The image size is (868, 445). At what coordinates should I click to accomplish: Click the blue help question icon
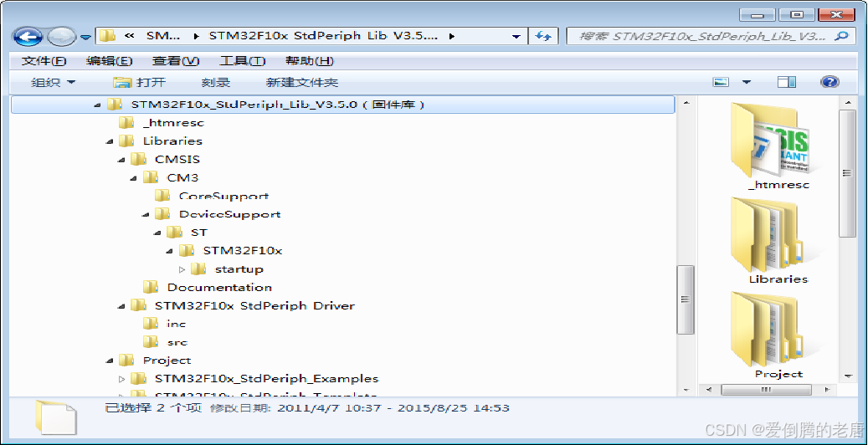click(x=829, y=83)
